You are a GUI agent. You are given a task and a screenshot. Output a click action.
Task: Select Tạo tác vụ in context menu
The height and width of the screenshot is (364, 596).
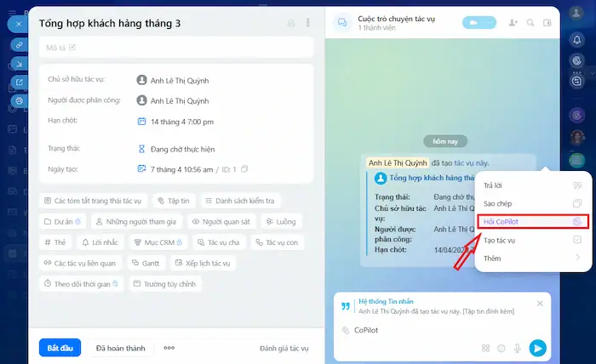533,240
